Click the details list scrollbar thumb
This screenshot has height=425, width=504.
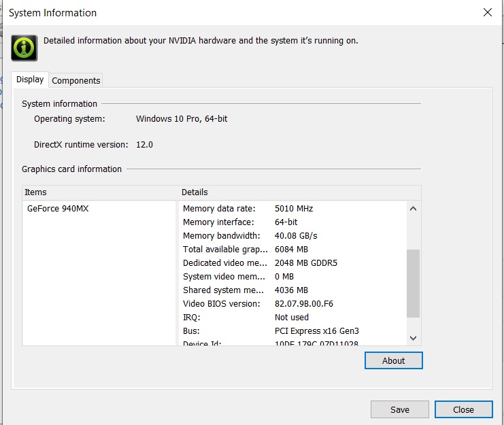point(414,284)
